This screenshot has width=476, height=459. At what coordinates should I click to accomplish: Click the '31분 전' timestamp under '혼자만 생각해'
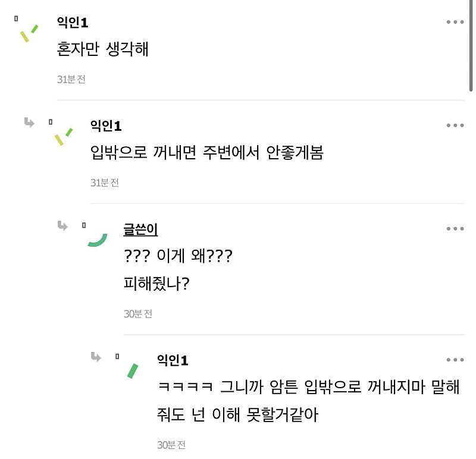(x=71, y=80)
